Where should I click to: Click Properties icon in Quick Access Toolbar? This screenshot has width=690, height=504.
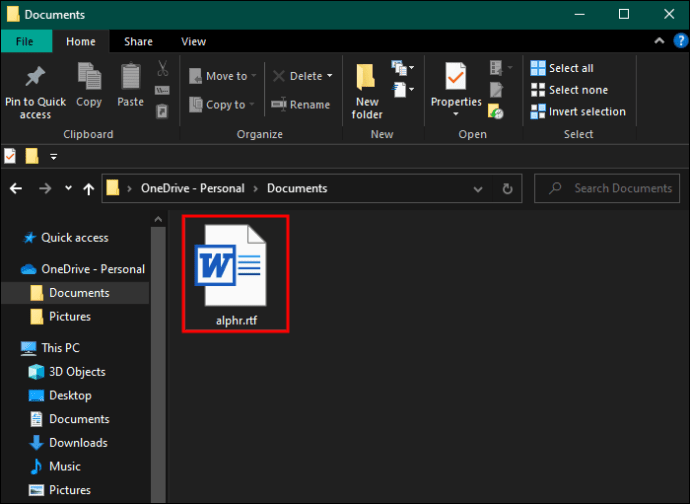pyautogui.click(x=10, y=156)
